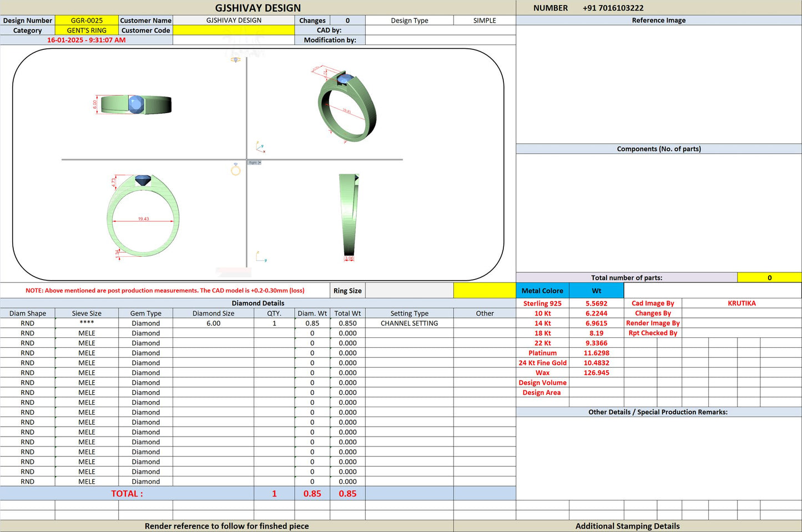
Task: Click the 14 Kt weight 6.9615
Action: tap(597, 323)
